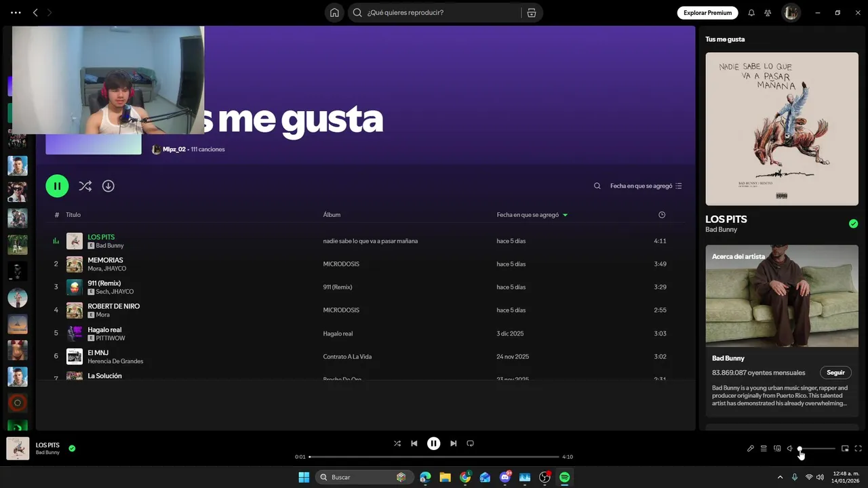Select the LOS PITS track row title
868x488 pixels.
click(101, 237)
